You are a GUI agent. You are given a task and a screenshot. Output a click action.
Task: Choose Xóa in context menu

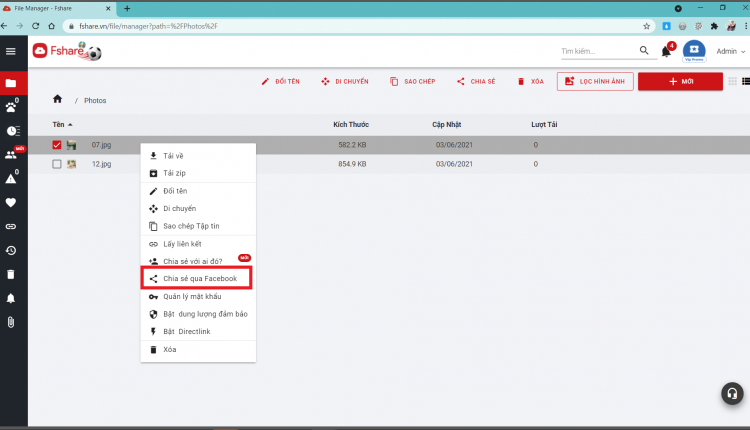point(198,350)
